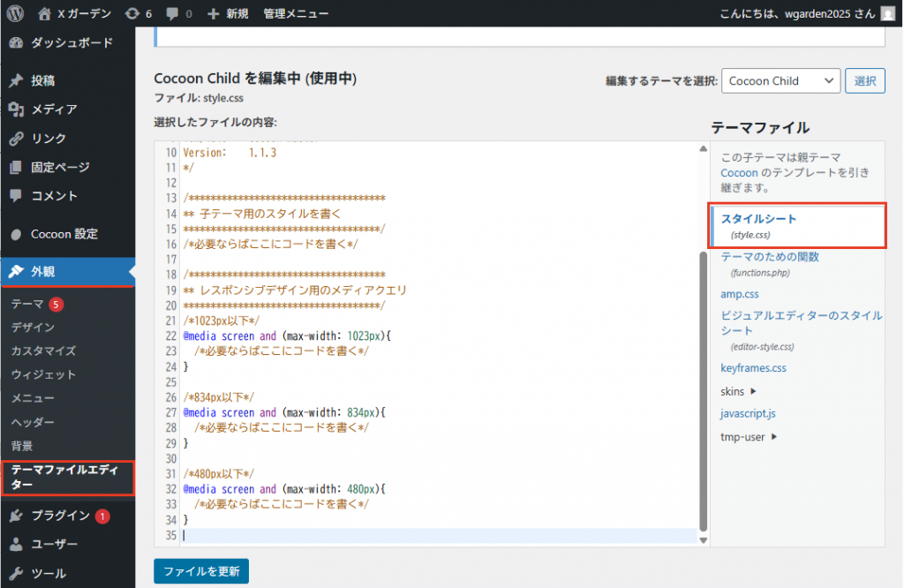
Task: Expand the tmp-user folder
Action: [749, 436]
